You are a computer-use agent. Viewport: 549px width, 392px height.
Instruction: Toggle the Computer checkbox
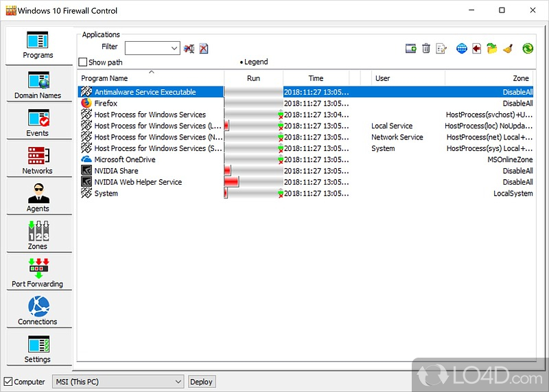click(8, 382)
